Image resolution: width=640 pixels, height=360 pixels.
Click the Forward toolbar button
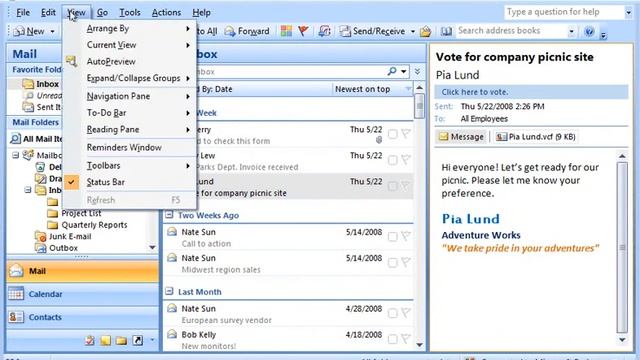(x=247, y=31)
